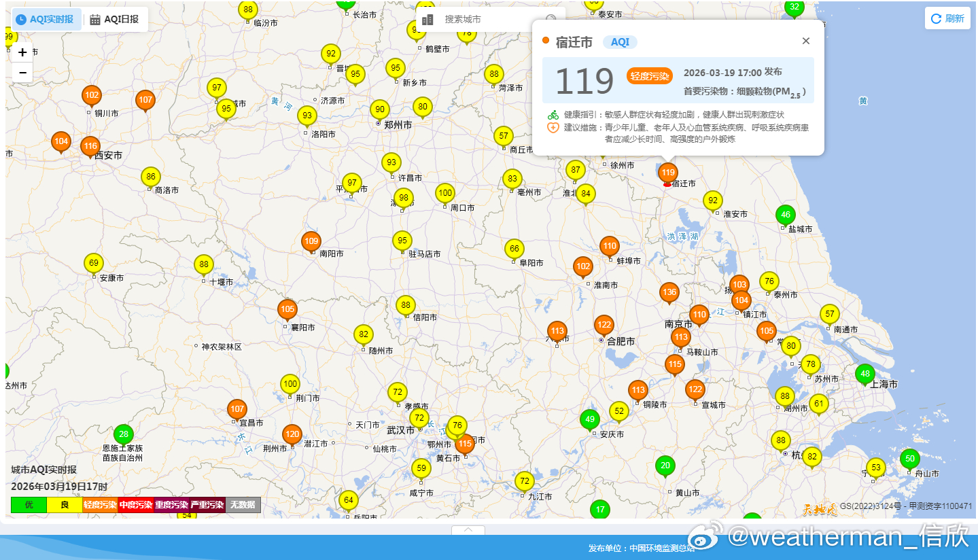Click the 82 marker at 随州市

[364, 335]
